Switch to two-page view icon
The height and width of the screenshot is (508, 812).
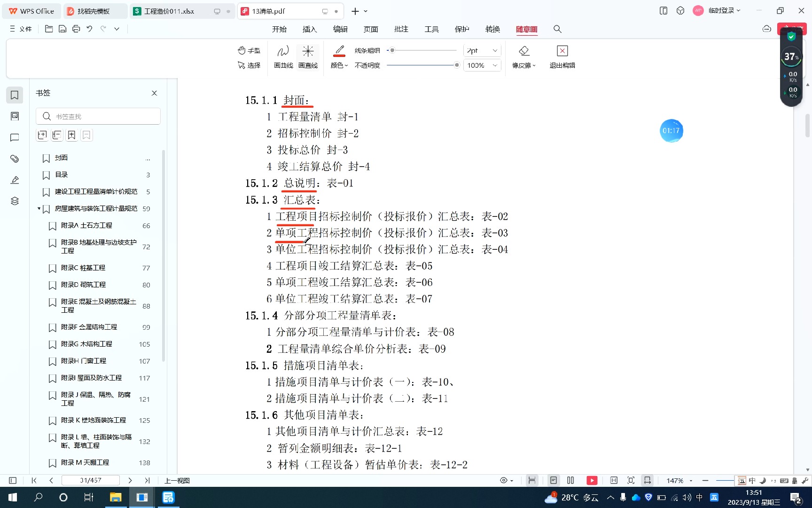[570, 480]
